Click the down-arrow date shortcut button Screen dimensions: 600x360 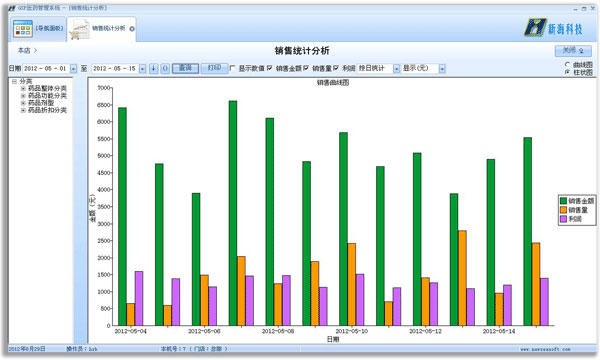click(153, 68)
